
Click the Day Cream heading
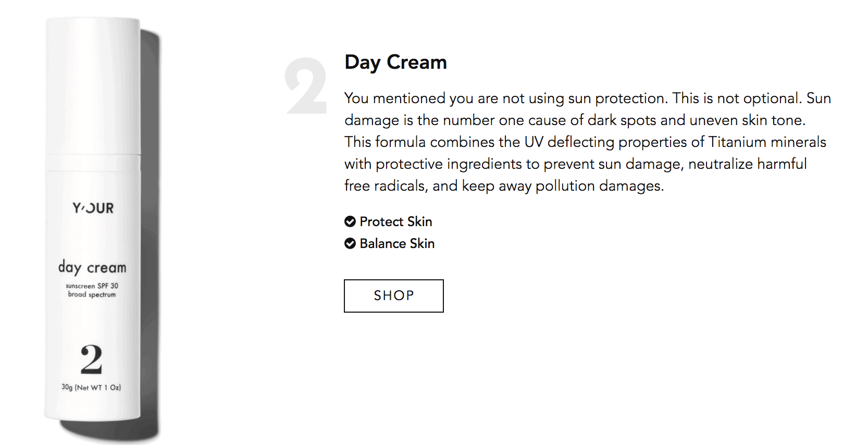coord(395,63)
